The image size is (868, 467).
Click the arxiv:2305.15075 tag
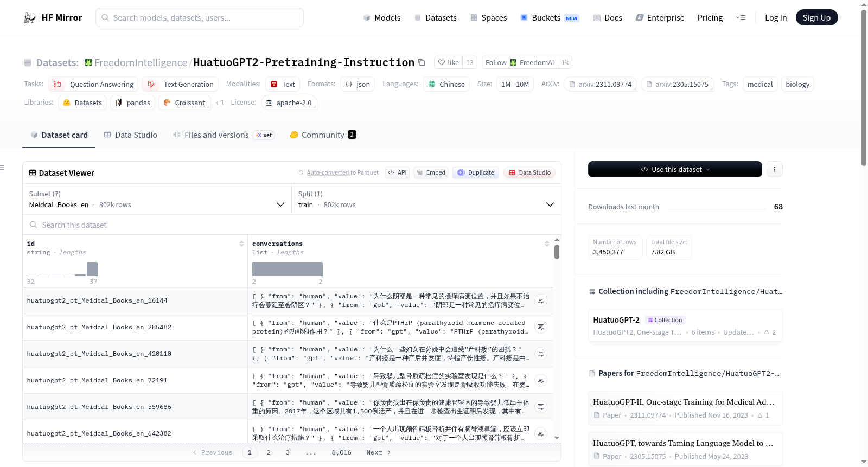(677, 84)
